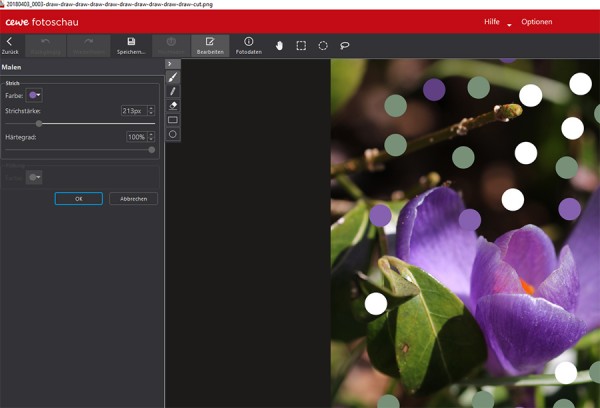Select the pencil tool

tap(172, 91)
